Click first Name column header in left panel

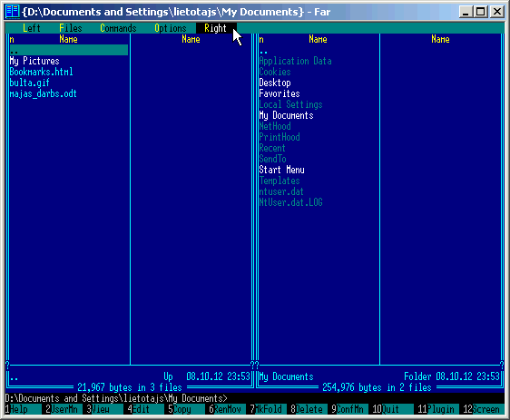coord(68,39)
